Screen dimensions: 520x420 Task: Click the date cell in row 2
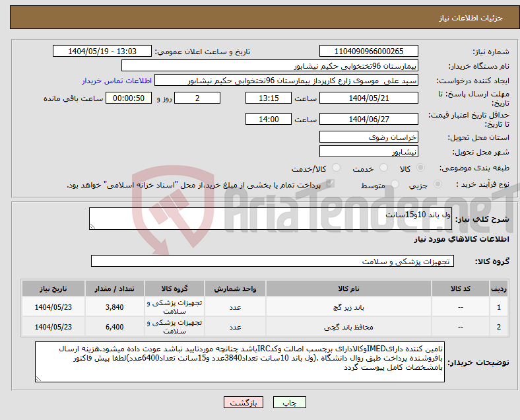pos(53,327)
